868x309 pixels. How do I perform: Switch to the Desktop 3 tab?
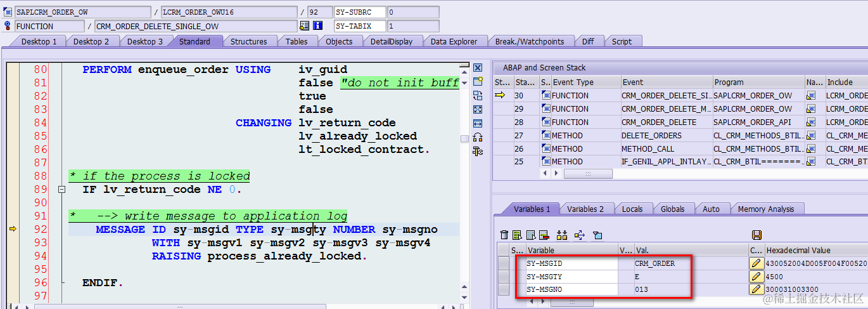144,41
